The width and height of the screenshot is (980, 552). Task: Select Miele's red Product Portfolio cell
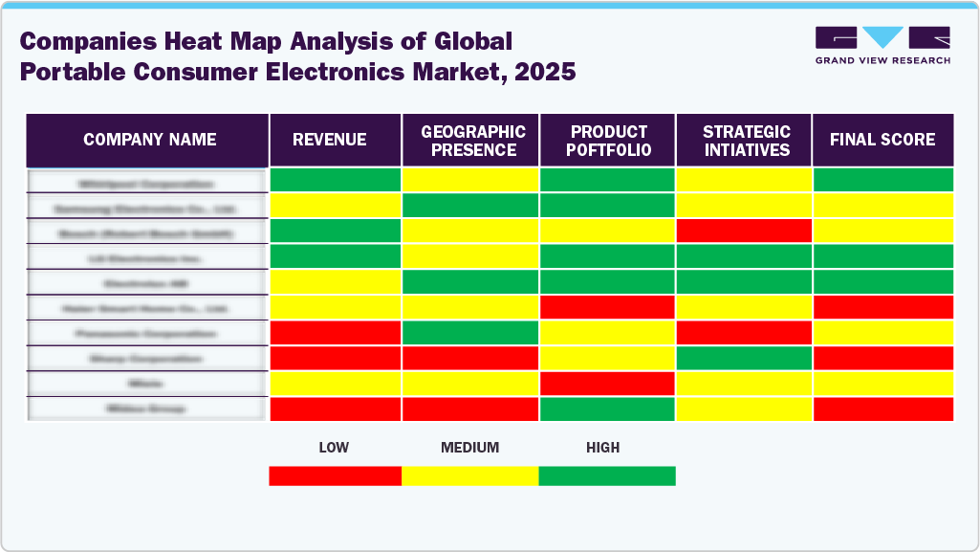click(608, 383)
